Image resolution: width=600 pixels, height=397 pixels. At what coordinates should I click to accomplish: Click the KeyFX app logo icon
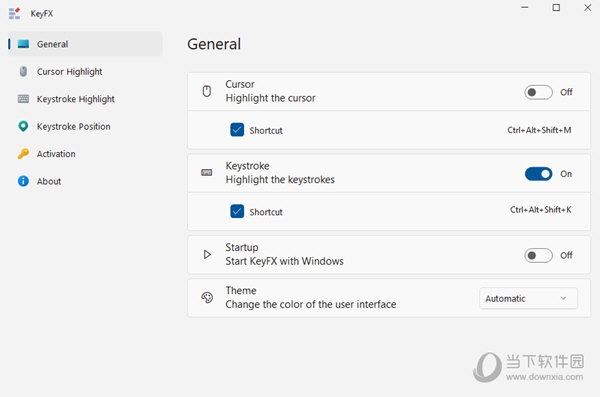(x=14, y=13)
